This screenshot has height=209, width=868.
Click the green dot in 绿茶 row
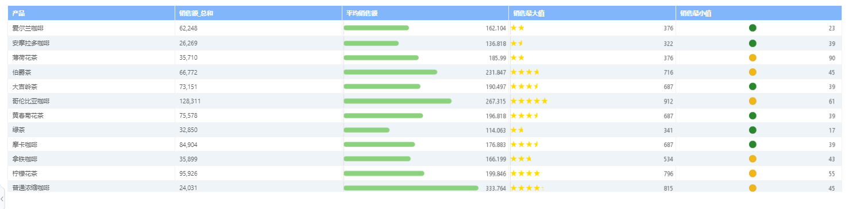click(753, 130)
